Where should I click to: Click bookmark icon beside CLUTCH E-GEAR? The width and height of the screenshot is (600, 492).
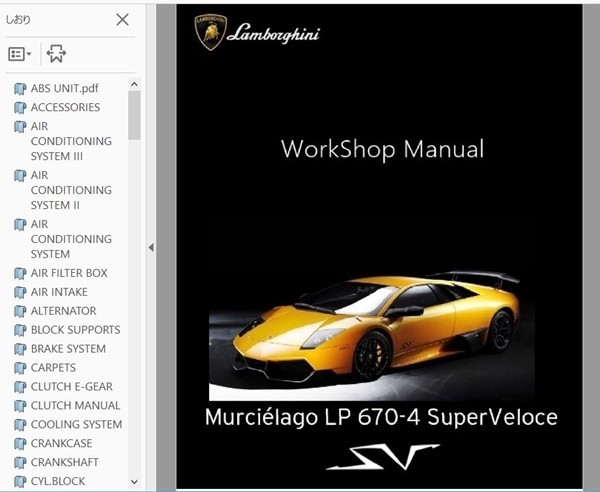pyautogui.click(x=20, y=387)
